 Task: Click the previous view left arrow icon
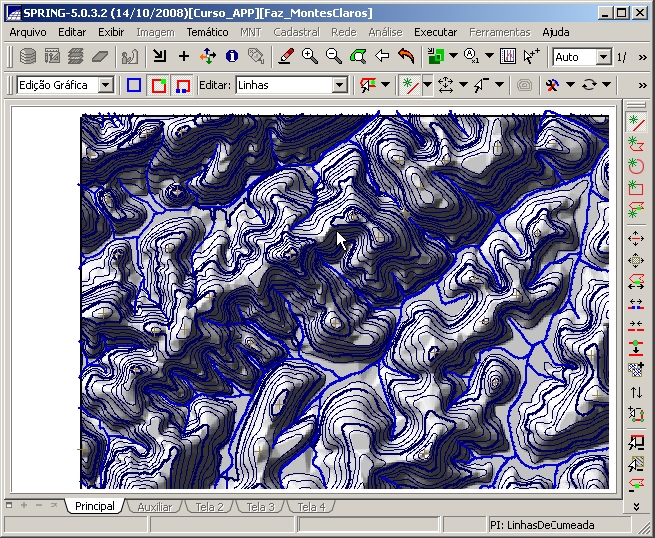[382, 57]
